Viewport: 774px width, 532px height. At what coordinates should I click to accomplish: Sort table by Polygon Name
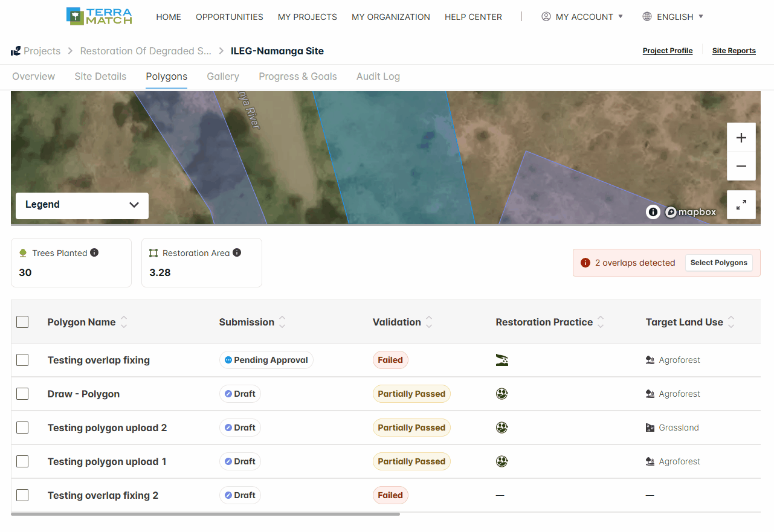[x=124, y=322]
